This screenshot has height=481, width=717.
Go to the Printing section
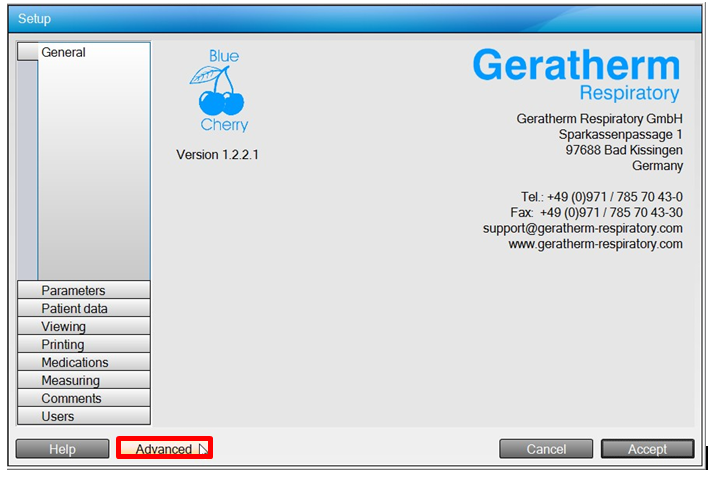(x=84, y=344)
